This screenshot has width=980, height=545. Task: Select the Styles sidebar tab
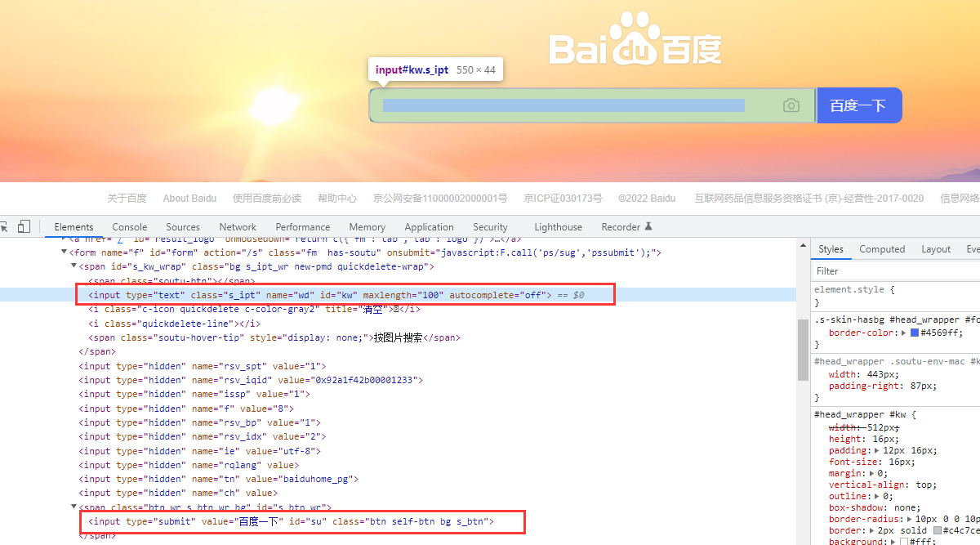tap(831, 249)
